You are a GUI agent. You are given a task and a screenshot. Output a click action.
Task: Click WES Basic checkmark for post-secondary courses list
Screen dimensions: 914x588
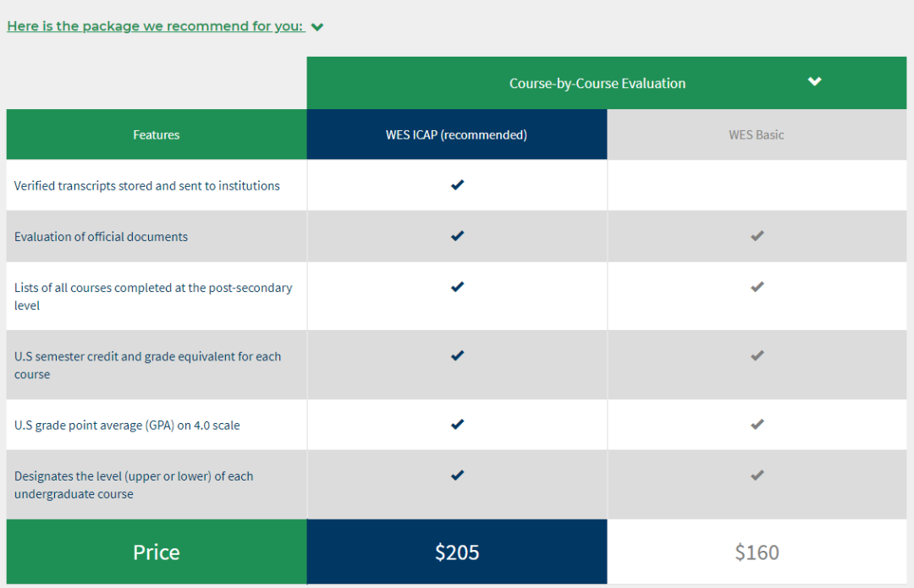(x=757, y=287)
